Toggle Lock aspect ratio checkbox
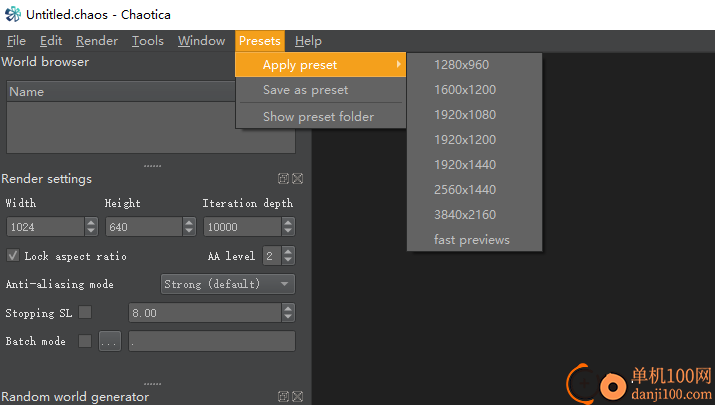This screenshot has height=405, width=715. click(13, 255)
